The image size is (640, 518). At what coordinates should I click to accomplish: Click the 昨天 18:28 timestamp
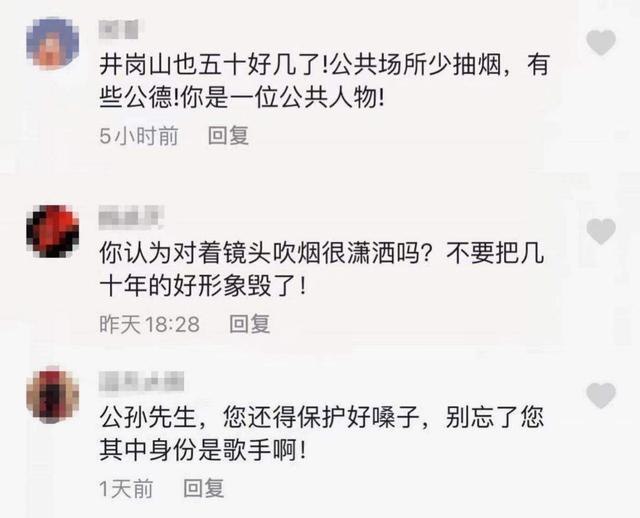pos(149,324)
